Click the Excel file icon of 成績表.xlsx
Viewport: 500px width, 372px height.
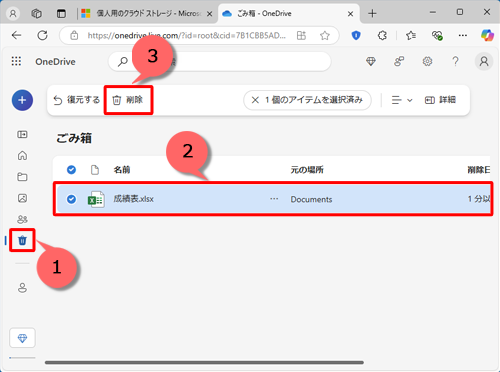pos(96,199)
